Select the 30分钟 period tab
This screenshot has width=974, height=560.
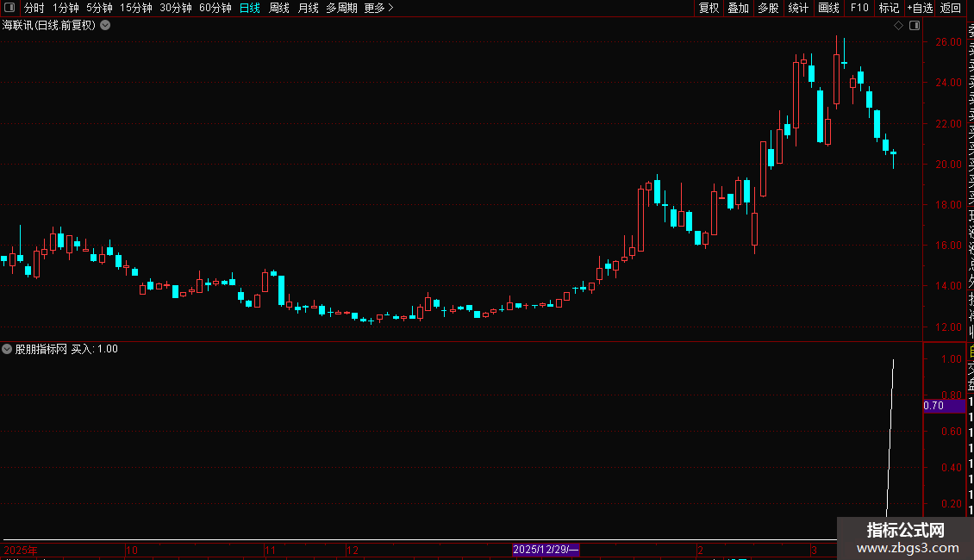pos(176,8)
